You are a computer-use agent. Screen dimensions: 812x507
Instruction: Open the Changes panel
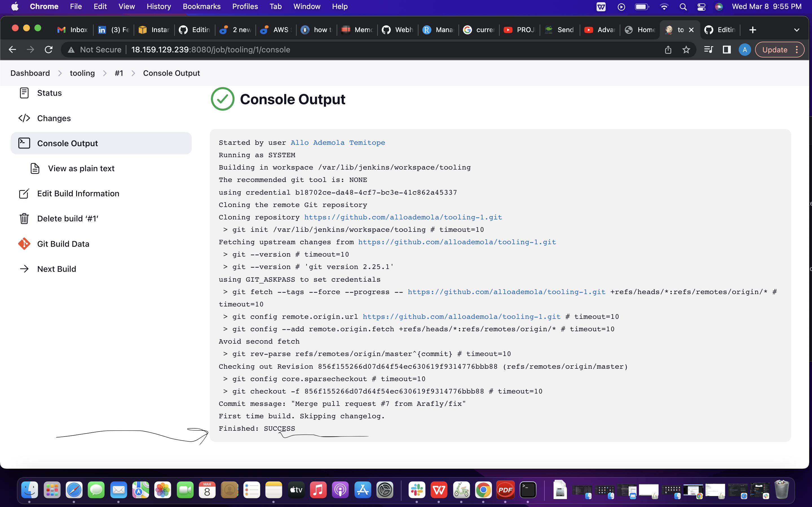pyautogui.click(x=54, y=118)
